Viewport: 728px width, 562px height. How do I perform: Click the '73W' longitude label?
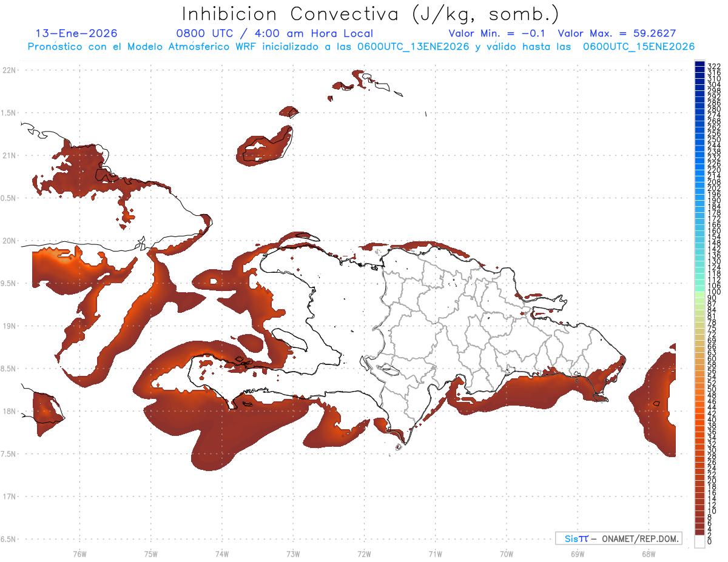coord(293,554)
